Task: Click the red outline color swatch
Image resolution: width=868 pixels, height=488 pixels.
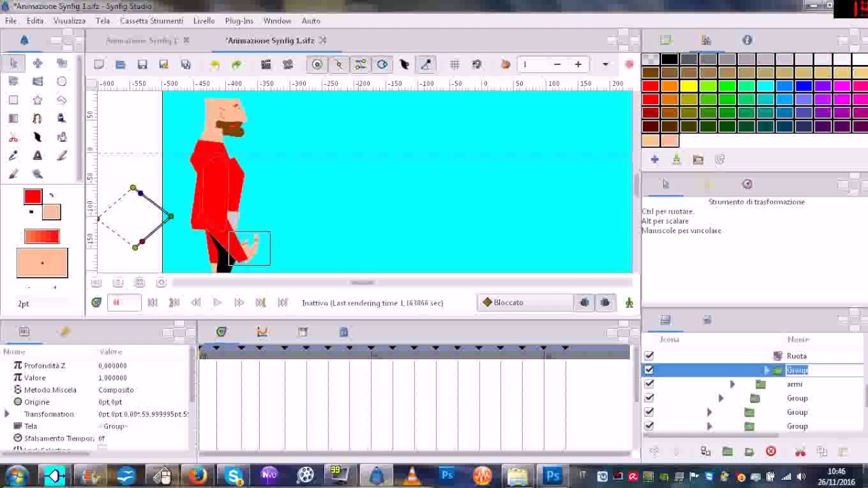Action: (x=33, y=197)
